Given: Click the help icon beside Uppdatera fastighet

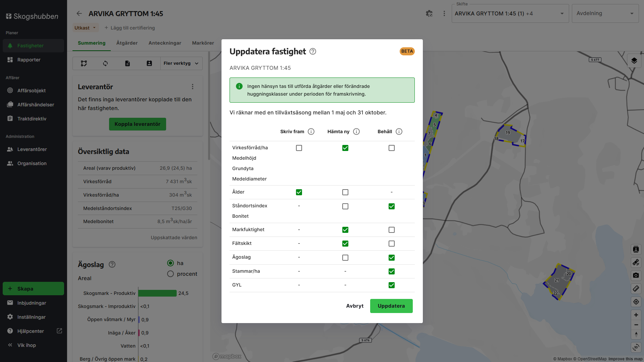Looking at the screenshot, I should tap(313, 51).
